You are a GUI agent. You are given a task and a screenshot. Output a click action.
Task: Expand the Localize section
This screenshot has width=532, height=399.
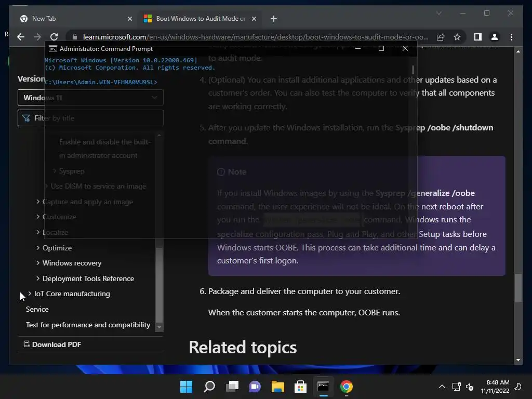pos(38,232)
